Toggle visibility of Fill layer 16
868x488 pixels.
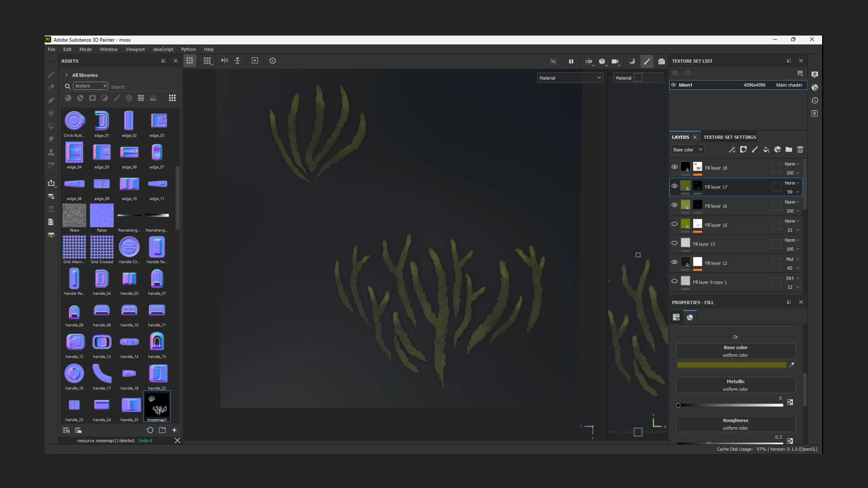674,205
